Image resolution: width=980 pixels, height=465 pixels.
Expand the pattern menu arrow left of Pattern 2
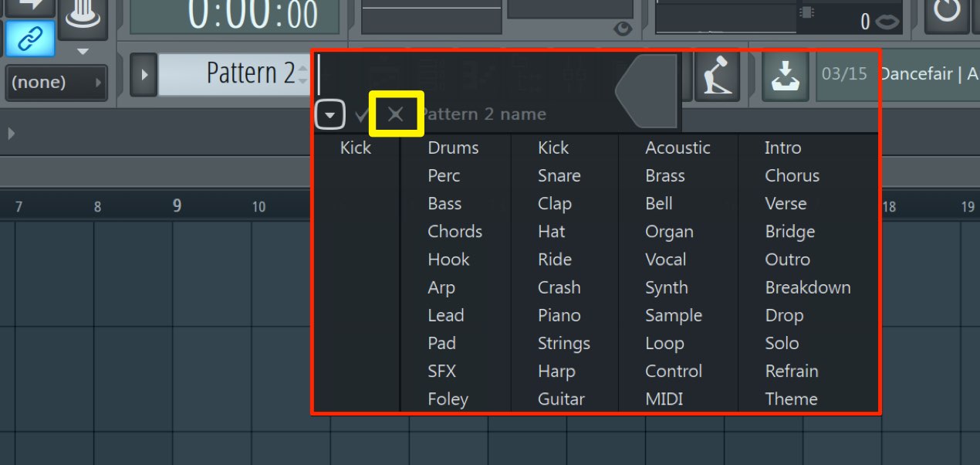tap(144, 75)
